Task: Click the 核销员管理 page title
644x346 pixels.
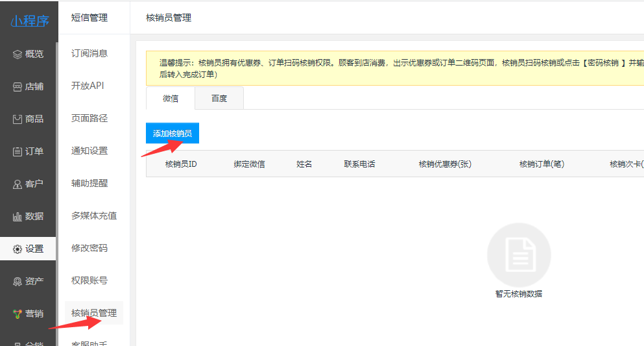Action: (169, 18)
